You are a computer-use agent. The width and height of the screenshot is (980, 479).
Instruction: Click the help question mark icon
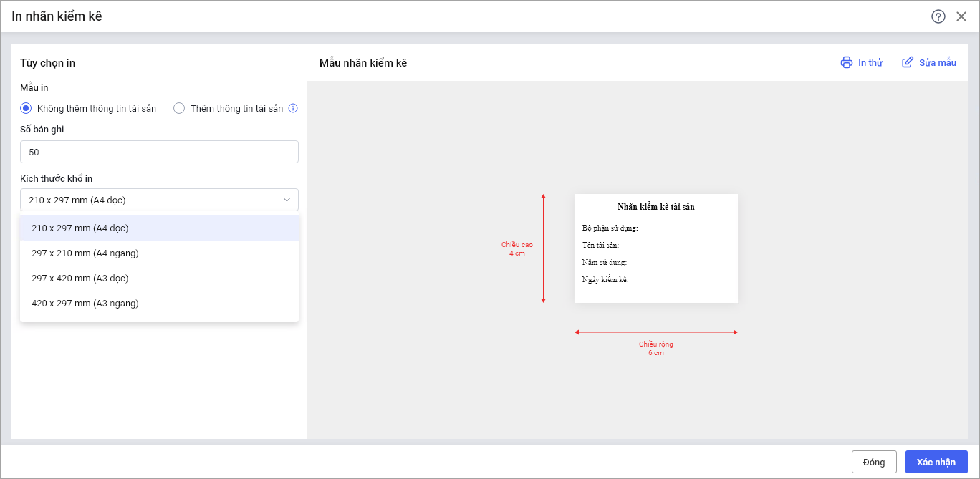938,16
